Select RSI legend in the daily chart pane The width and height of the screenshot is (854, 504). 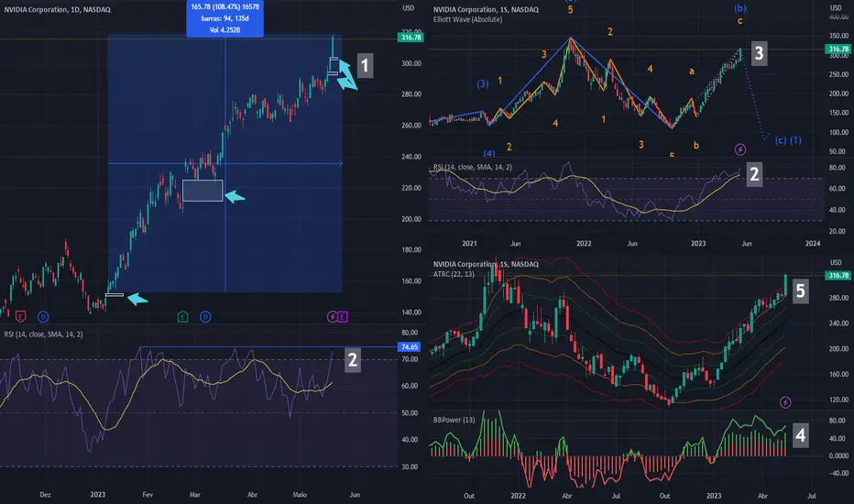coord(44,334)
